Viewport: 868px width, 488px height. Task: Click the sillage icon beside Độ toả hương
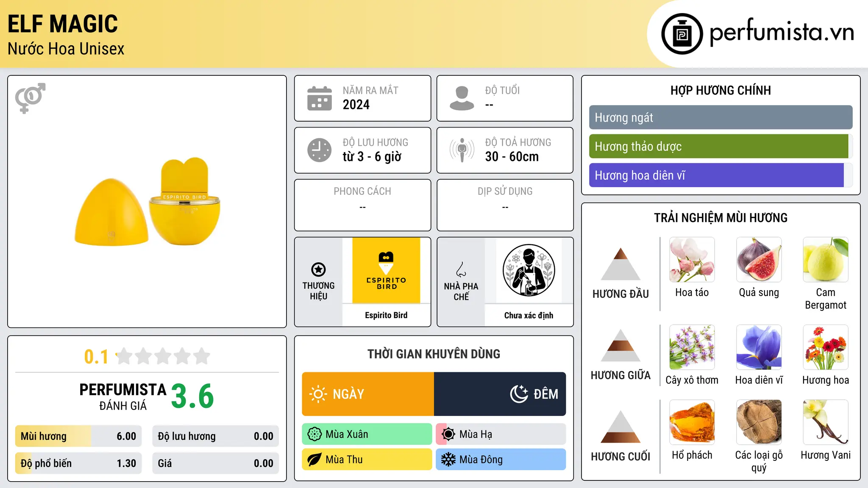click(462, 150)
